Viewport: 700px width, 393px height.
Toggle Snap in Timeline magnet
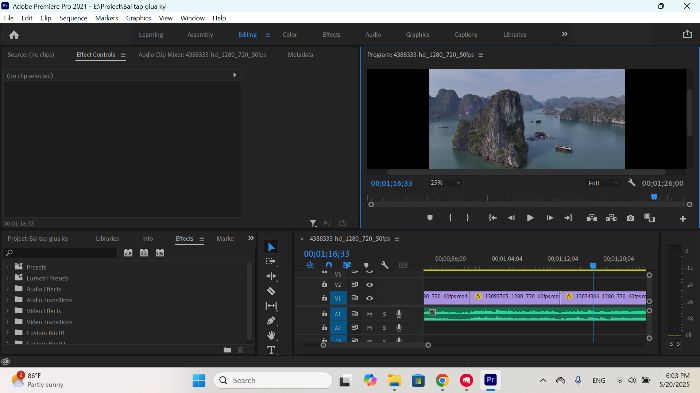[329, 265]
